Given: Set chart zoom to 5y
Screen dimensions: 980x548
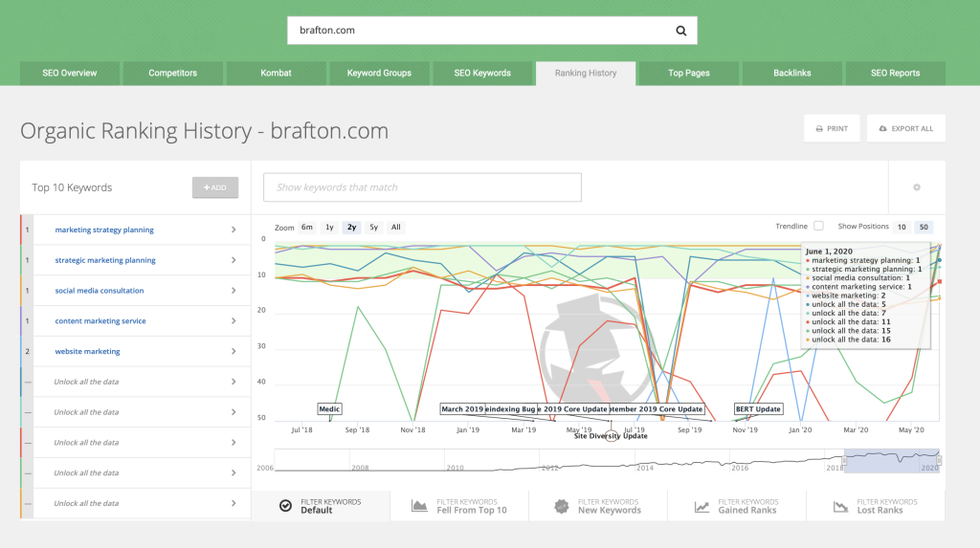Looking at the screenshot, I should (x=374, y=228).
